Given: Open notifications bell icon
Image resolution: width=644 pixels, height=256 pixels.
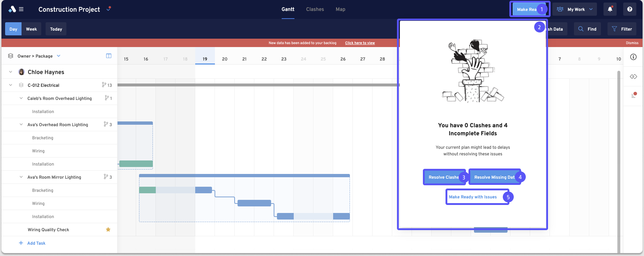Looking at the screenshot, I should (x=610, y=9).
